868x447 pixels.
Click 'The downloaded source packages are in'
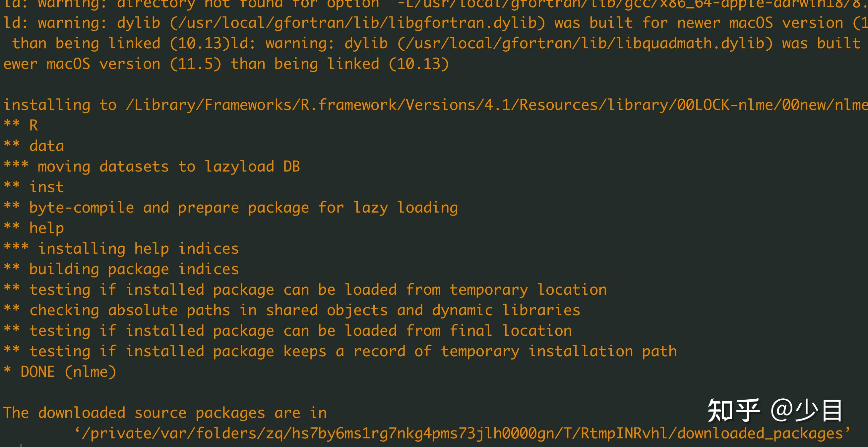[x=165, y=413]
